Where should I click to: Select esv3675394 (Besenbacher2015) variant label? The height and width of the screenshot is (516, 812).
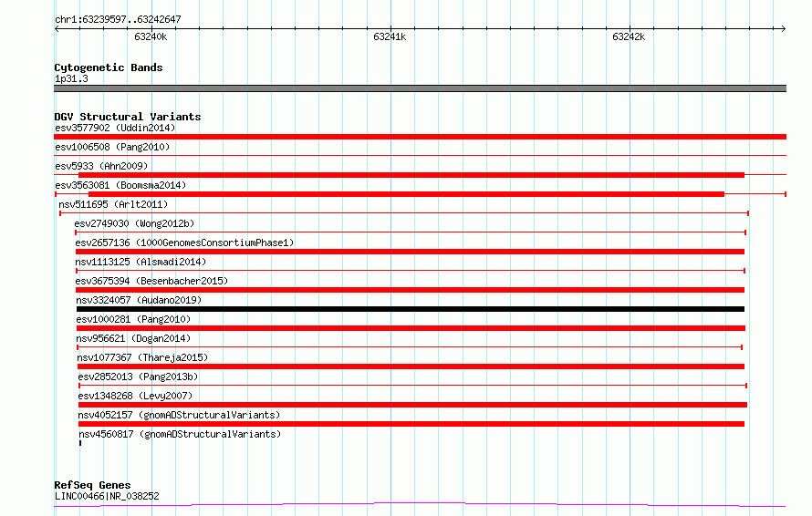(151, 281)
